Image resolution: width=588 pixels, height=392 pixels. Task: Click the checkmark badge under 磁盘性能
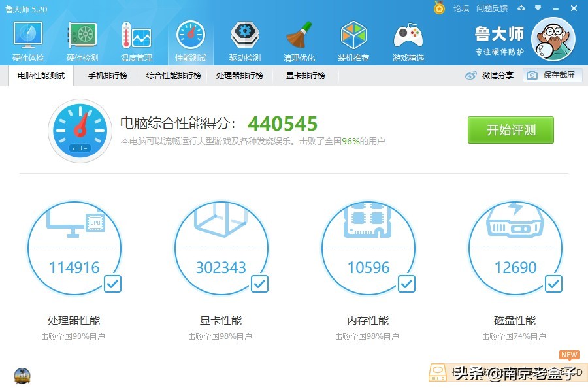pyautogui.click(x=553, y=284)
